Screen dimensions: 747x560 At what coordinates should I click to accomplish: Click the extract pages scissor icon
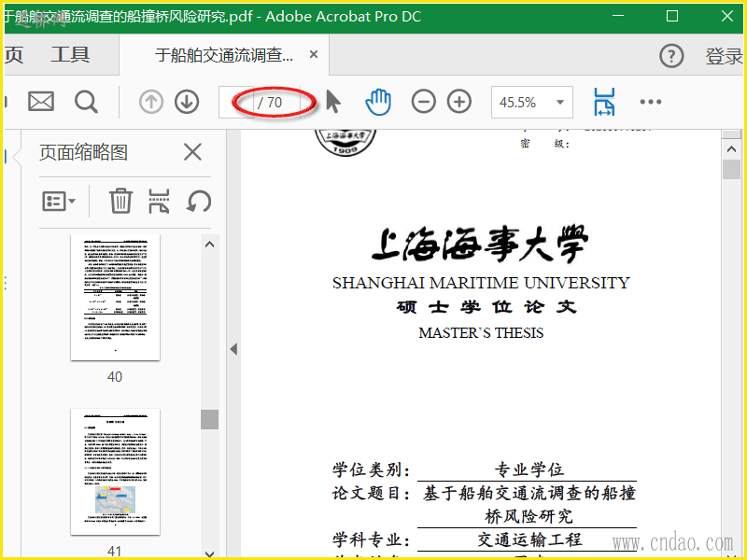(x=159, y=201)
